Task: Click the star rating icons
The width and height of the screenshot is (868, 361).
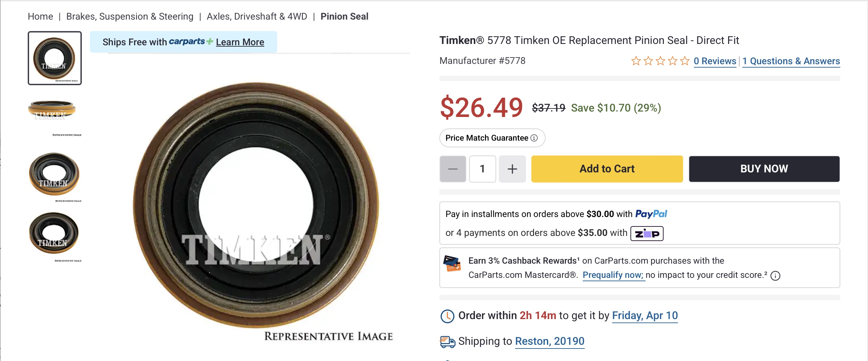Action: coord(660,61)
